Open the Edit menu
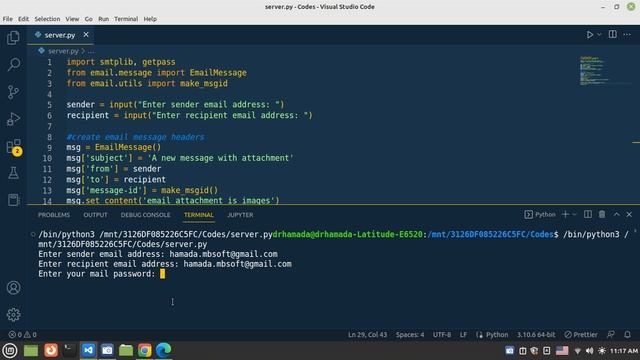 click(x=23, y=19)
